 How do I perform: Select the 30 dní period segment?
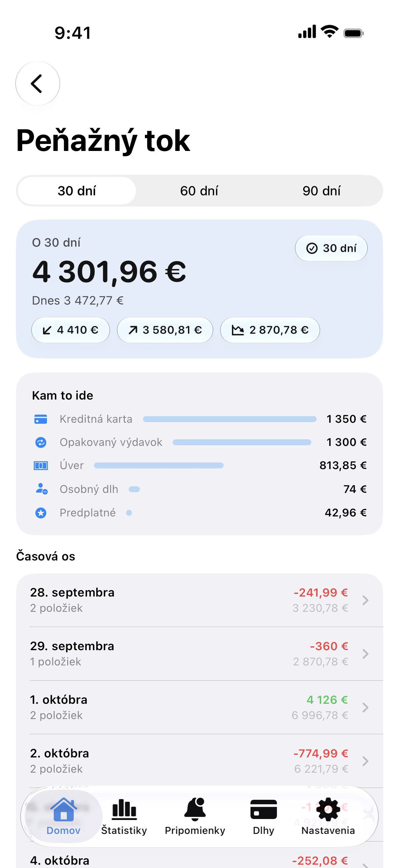(77, 191)
